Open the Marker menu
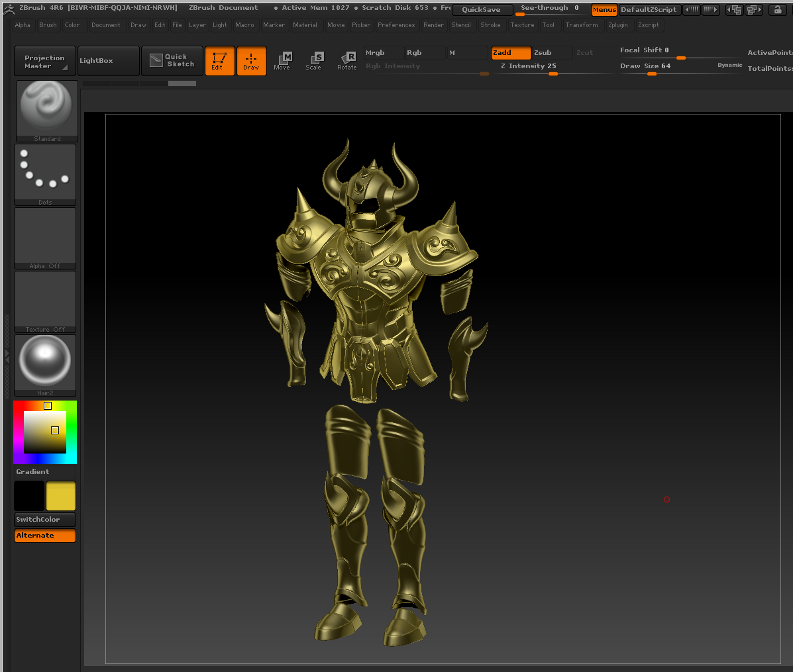This screenshot has width=793, height=672. pyautogui.click(x=274, y=24)
